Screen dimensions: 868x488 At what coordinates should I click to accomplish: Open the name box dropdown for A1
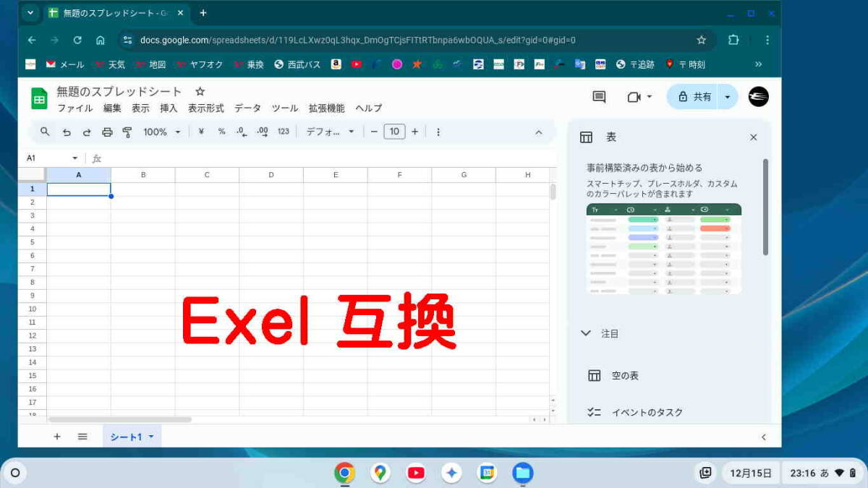coord(75,158)
